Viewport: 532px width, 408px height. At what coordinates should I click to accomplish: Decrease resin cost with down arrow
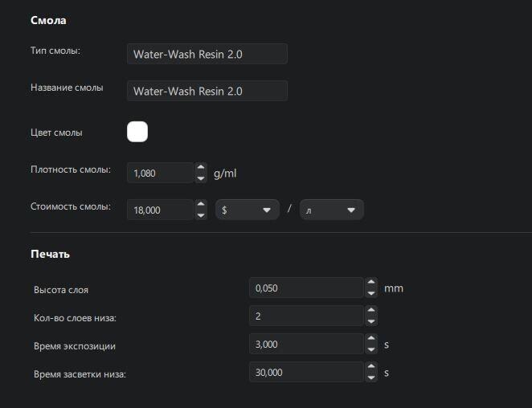coord(201,214)
